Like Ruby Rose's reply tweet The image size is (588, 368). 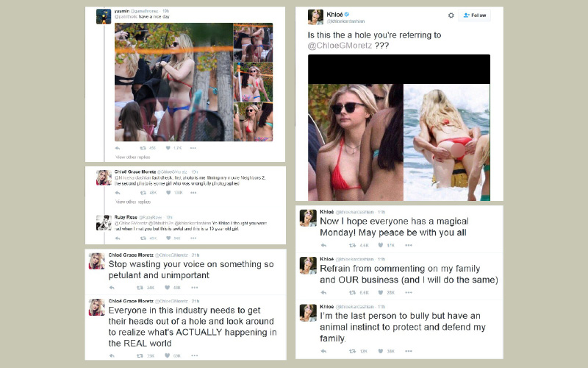click(x=168, y=238)
